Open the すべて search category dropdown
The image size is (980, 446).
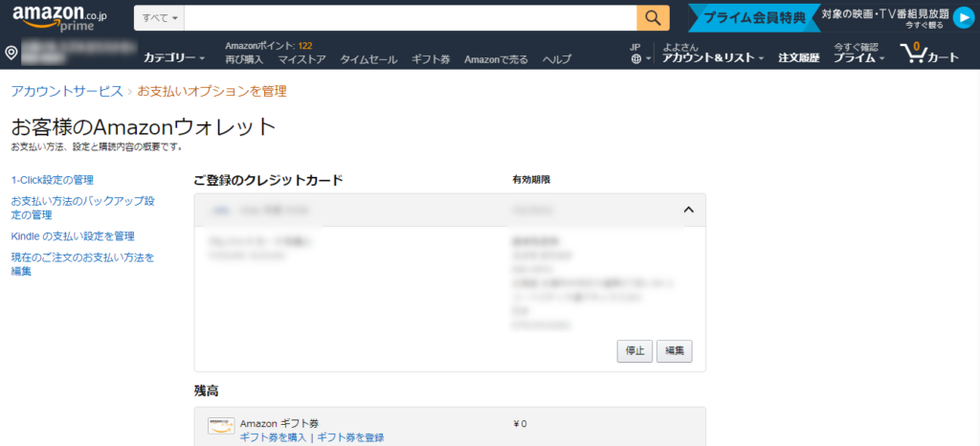[160, 18]
